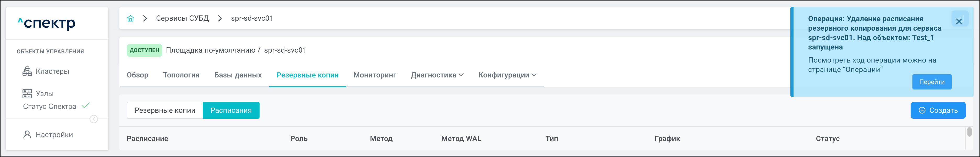Screen dimensions: 980x157
Task: Click the Clusters icon in sidebar
Action: click(x=27, y=71)
